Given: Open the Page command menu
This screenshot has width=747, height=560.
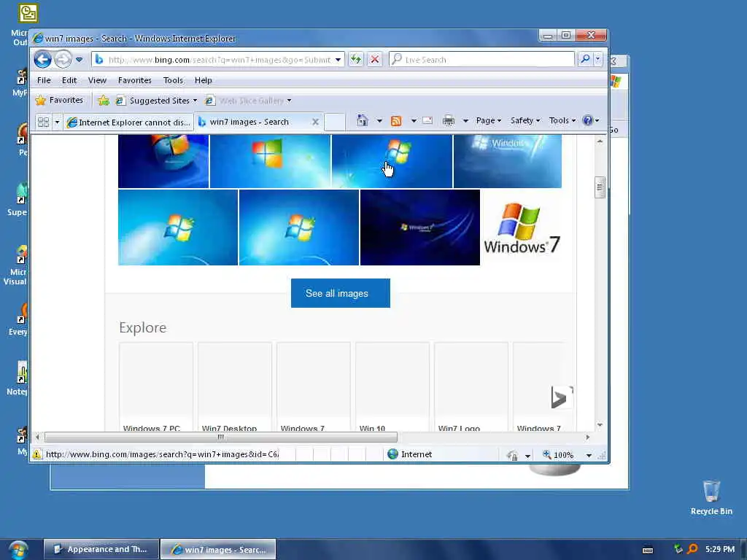Looking at the screenshot, I should [488, 120].
